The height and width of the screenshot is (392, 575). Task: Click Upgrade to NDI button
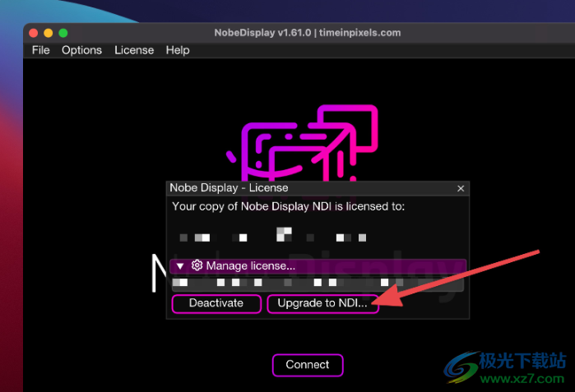pos(322,303)
